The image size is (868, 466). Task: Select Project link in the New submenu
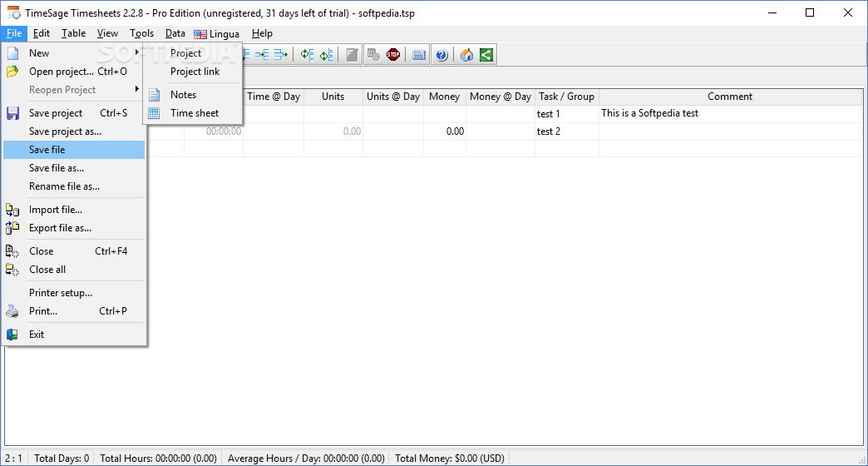(x=193, y=72)
